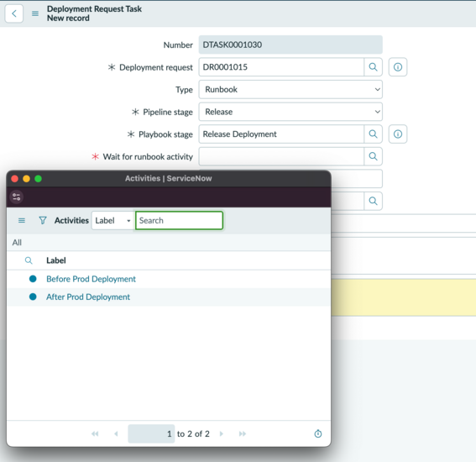Open the Label search field dropdown
The height and width of the screenshot is (462, 476).
coord(113,221)
